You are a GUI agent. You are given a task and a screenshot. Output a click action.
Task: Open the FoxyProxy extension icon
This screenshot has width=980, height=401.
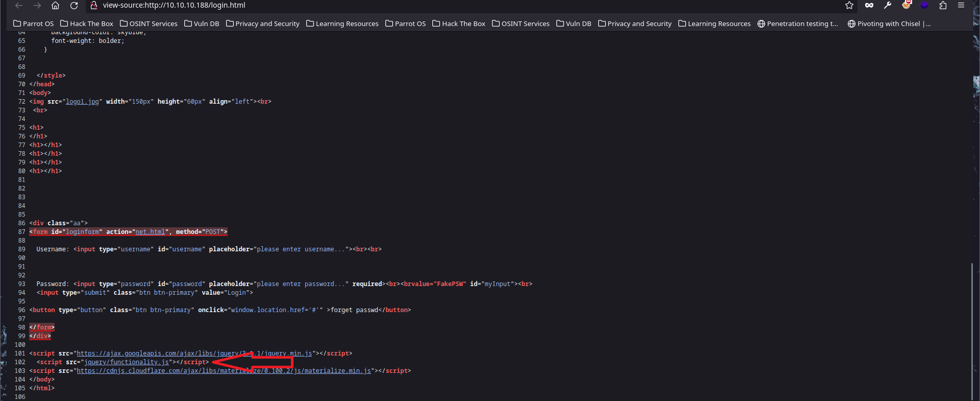pyautogui.click(x=906, y=5)
